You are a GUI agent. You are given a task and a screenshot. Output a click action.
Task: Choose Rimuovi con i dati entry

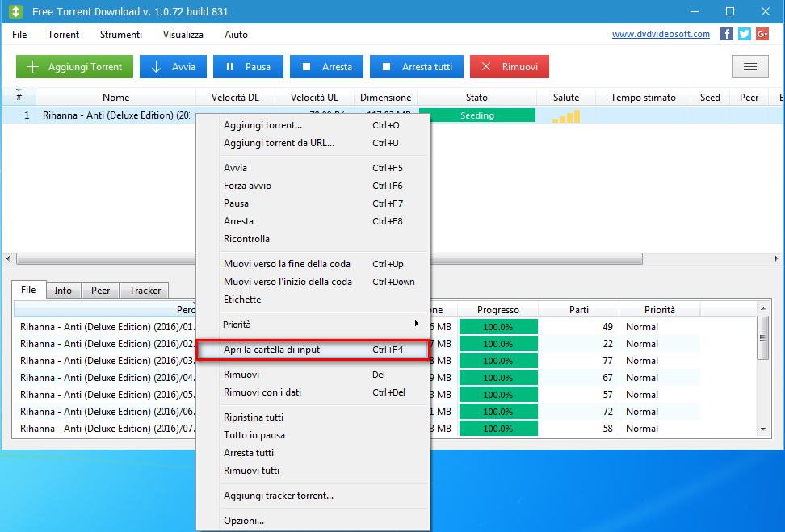[x=313, y=392]
